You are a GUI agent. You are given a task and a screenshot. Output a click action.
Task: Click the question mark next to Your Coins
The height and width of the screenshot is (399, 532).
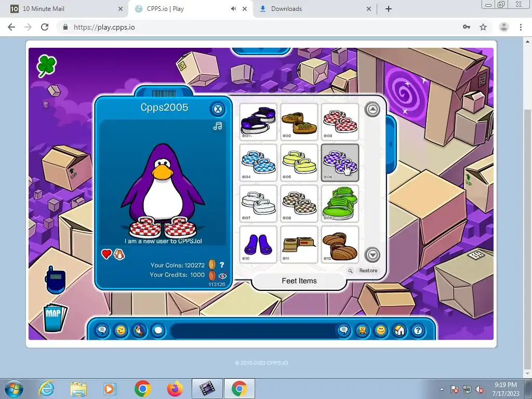tap(221, 264)
